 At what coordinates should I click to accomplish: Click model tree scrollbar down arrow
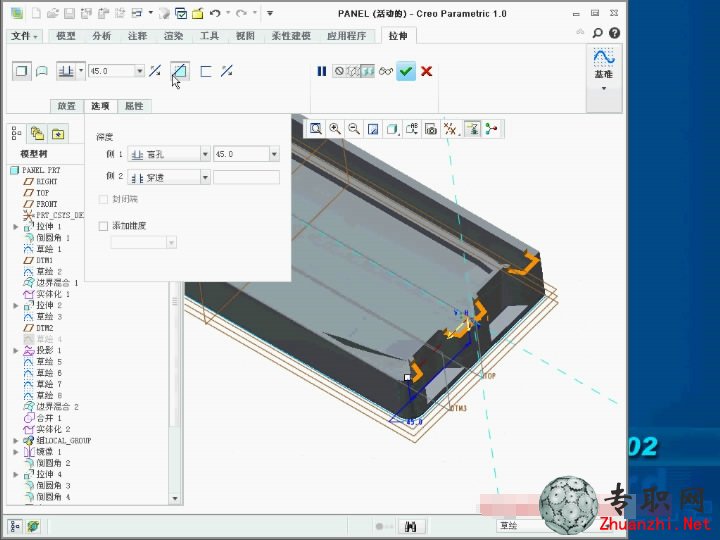pyautogui.click(x=174, y=499)
